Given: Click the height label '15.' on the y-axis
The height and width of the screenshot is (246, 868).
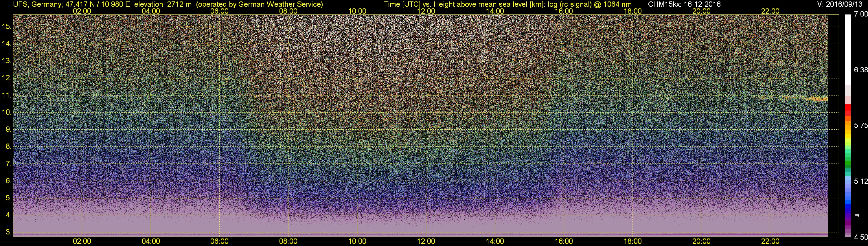Looking at the screenshot, I should tap(6, 26).
